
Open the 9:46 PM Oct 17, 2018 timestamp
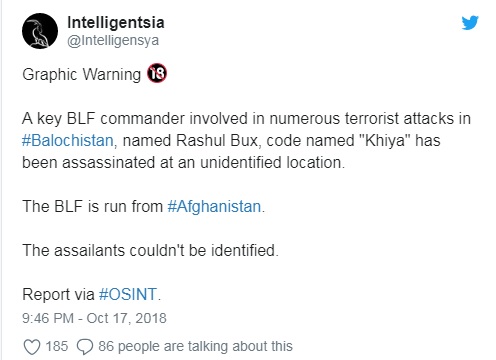coord(94,318)
